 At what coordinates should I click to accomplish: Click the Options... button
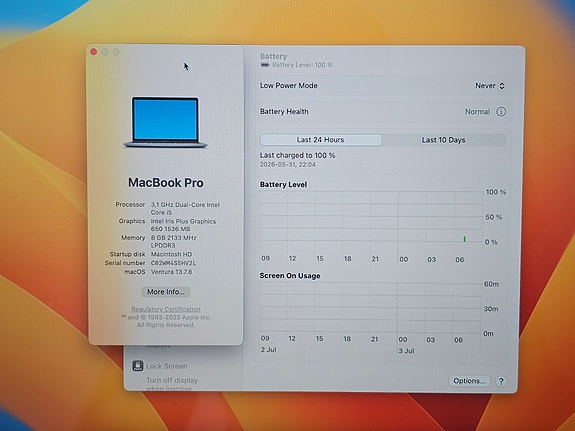tap(469, 381)
